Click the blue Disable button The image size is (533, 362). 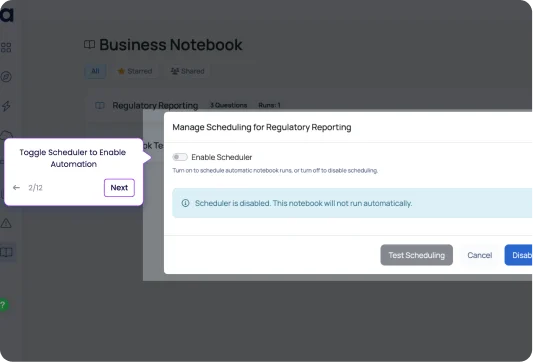(518, 255)
